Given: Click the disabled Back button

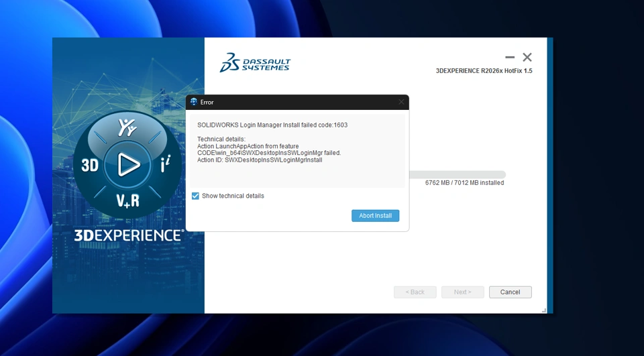Looking at the screenshot, I should click(415, 292).
